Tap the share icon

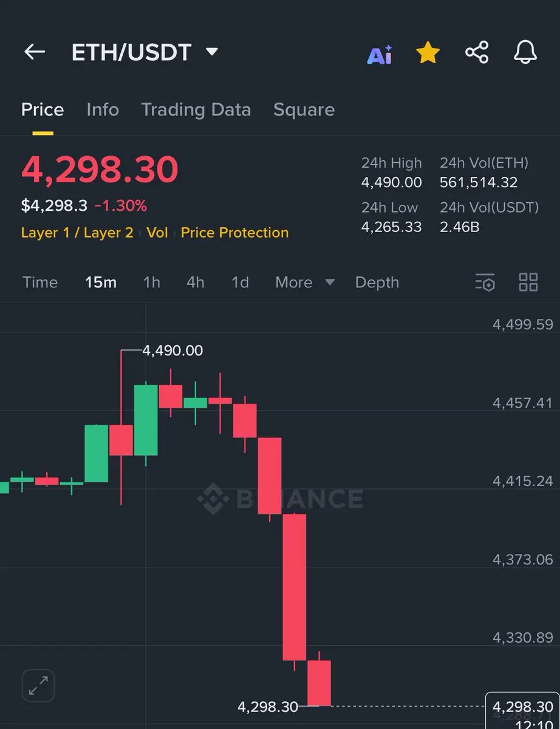tap(477, 52)
